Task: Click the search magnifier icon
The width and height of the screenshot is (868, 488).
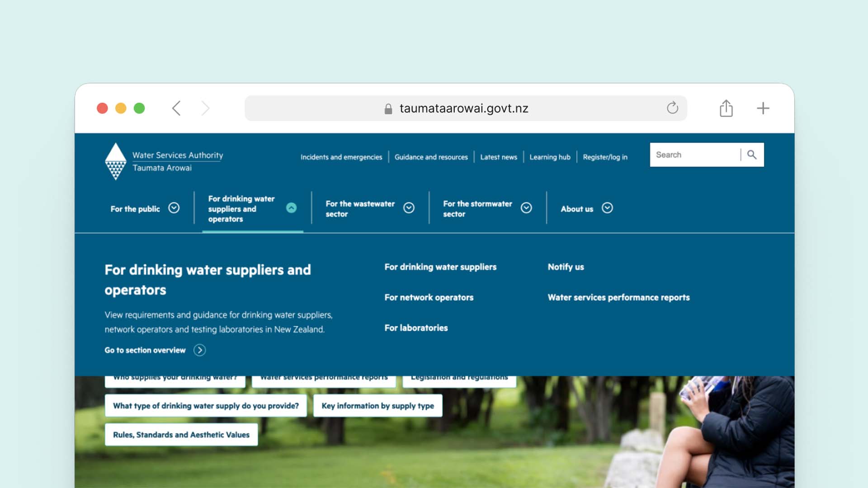Action: [x=752, y=155]
